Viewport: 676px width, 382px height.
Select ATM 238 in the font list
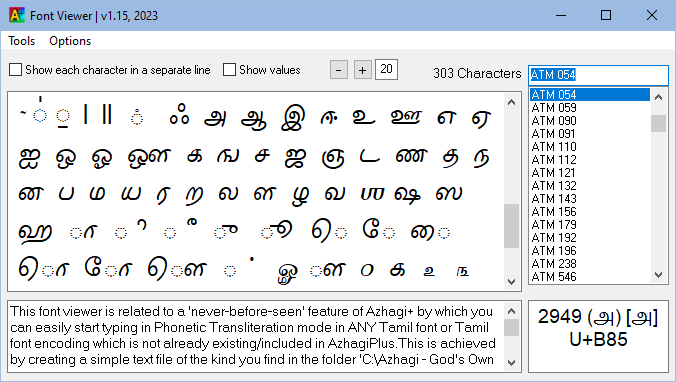click(x=590, y=263)
